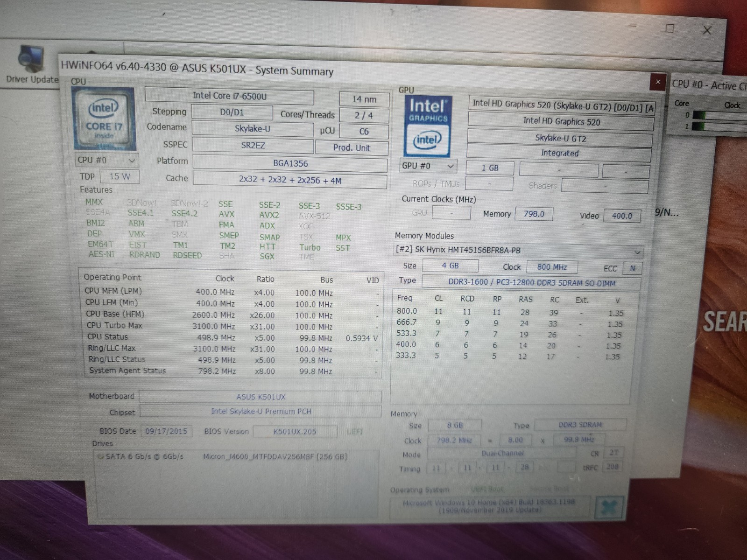Close the System Summary window

click(657, 82)
